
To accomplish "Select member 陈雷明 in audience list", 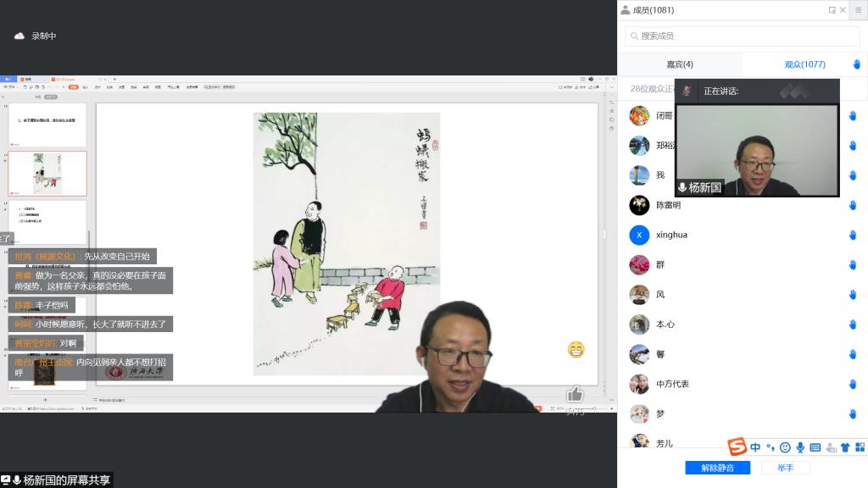I will click(x=742, y=205).
